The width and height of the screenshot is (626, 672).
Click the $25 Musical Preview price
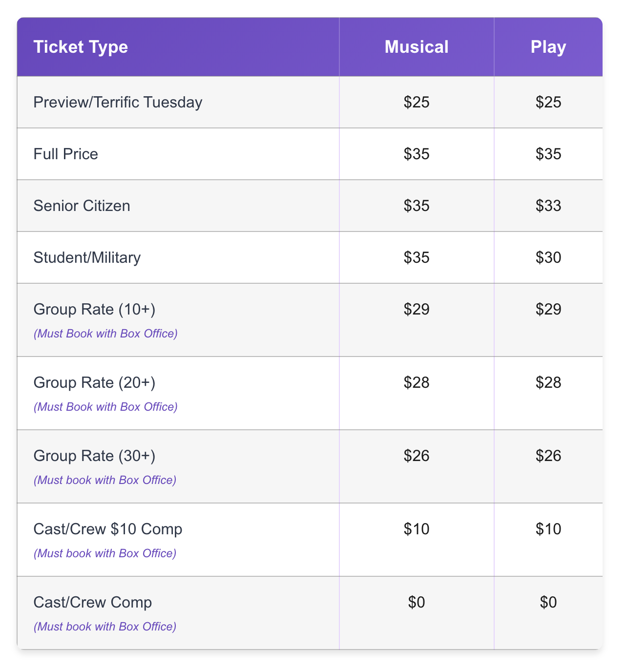tap(417, 102)
